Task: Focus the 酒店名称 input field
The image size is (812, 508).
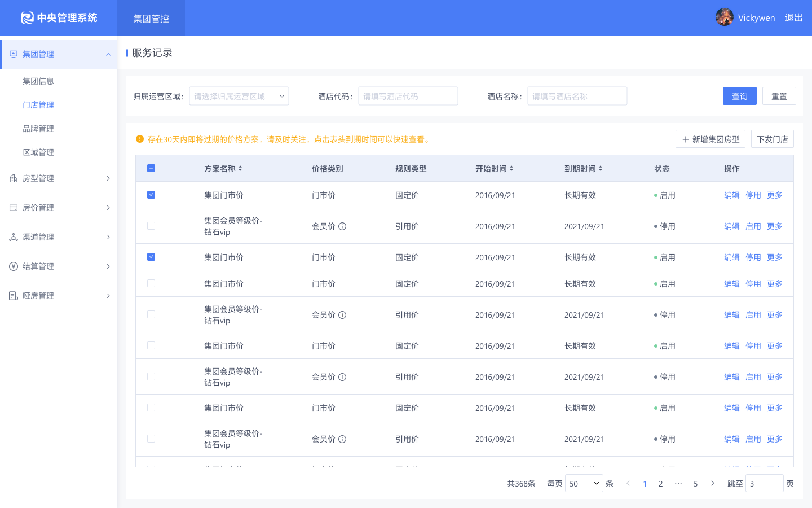Action: (x=577, y=96)
